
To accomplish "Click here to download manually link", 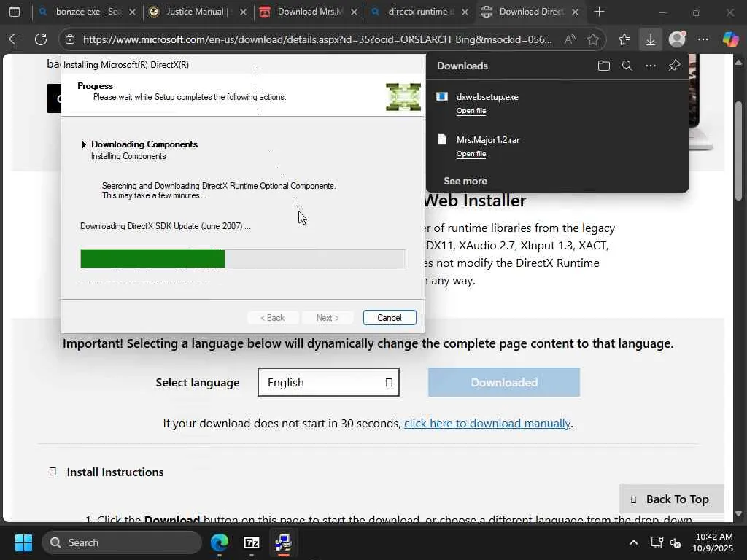I will pyautogui.click(x=487, y=424).
